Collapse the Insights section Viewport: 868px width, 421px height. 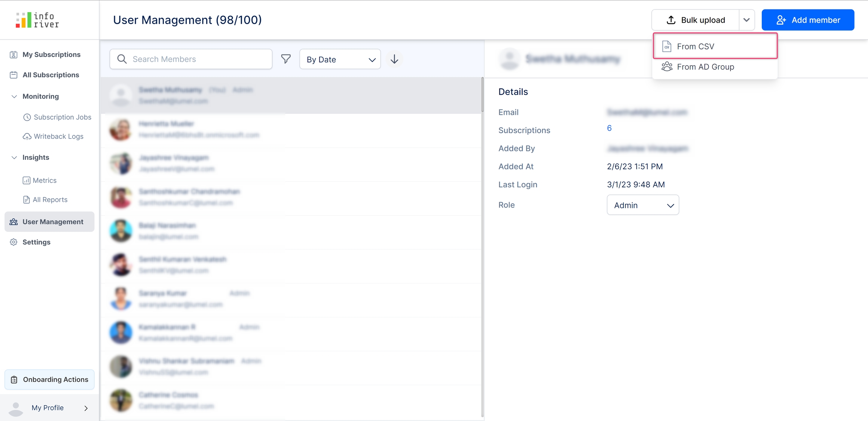click(x=14, y=158)
